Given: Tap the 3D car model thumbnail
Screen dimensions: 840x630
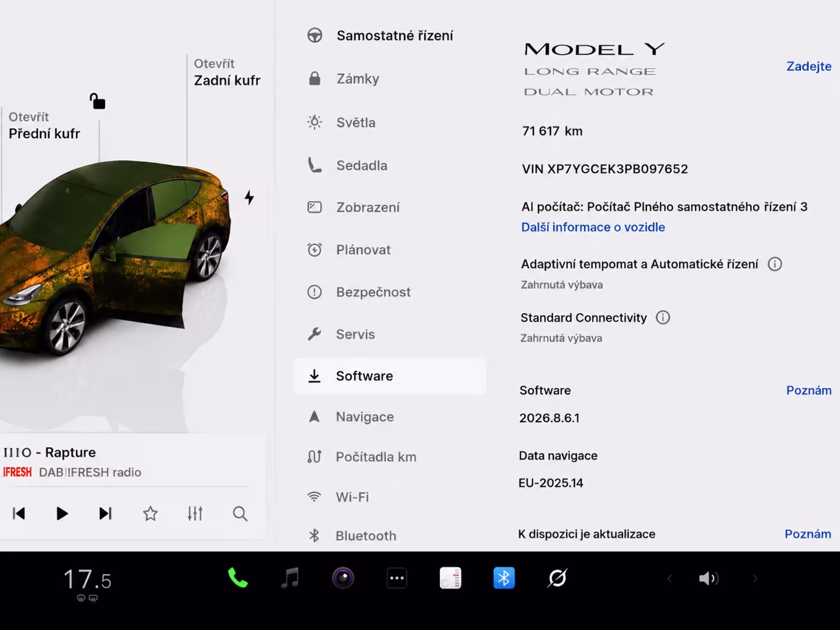Looking at the screenshot, I should tap(115, 258).
